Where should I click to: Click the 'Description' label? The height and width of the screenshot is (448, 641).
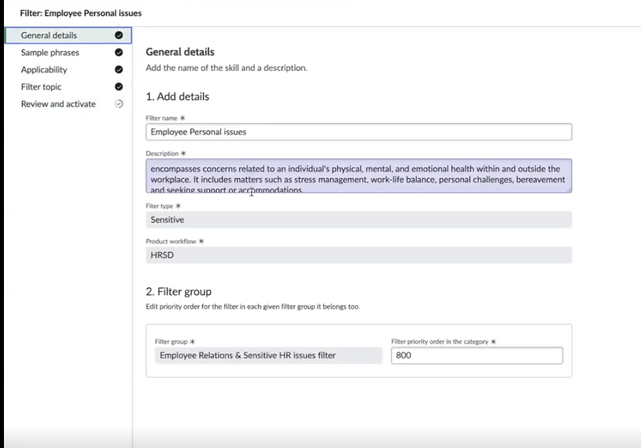click(x=162, y=154)
